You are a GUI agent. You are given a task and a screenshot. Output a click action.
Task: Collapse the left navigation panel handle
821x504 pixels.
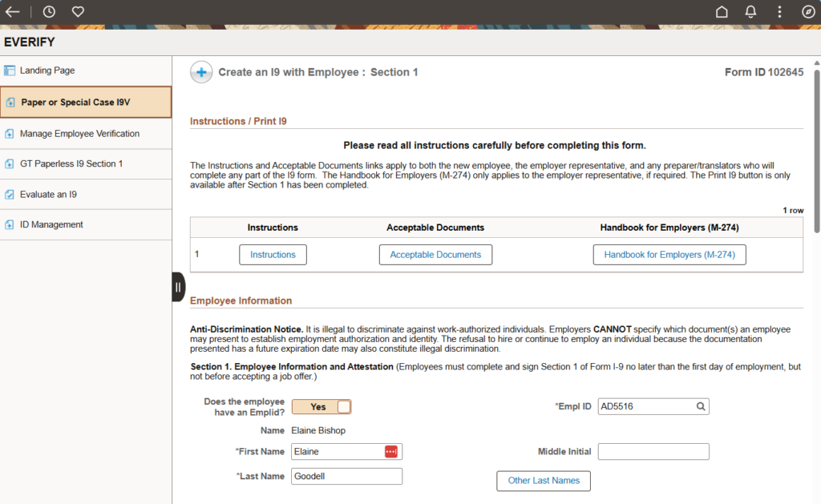178,287
